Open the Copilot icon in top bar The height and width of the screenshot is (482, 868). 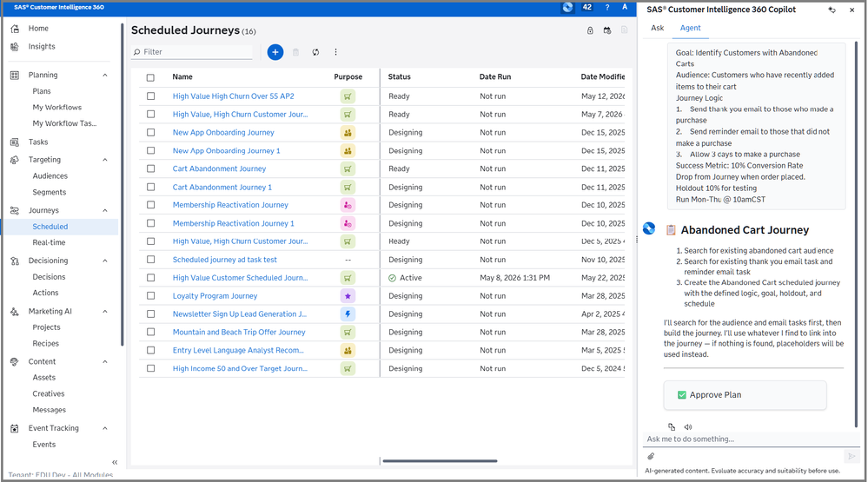[x=567, y=8]
